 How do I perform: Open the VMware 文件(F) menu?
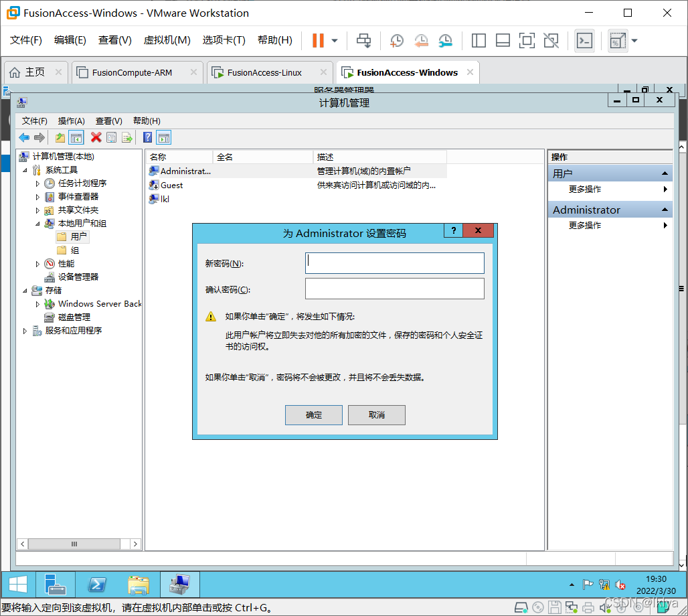pos(26,40)
